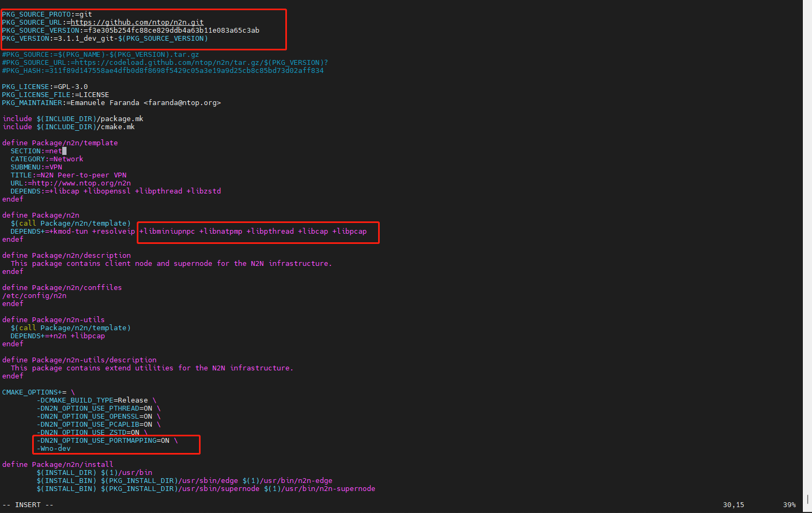
Task: Click the PKG_LICENSE_FILE:=LICENSE line
Action: pyautogui.click(x=56, y=95)
